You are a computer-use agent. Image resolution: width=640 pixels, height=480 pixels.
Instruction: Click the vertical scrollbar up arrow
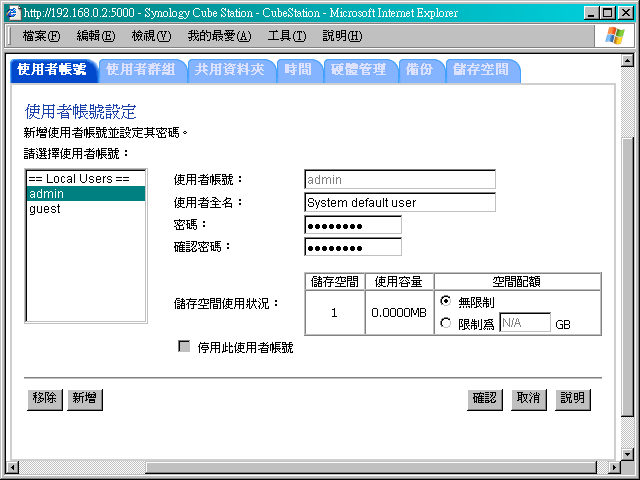click(627, 60)
